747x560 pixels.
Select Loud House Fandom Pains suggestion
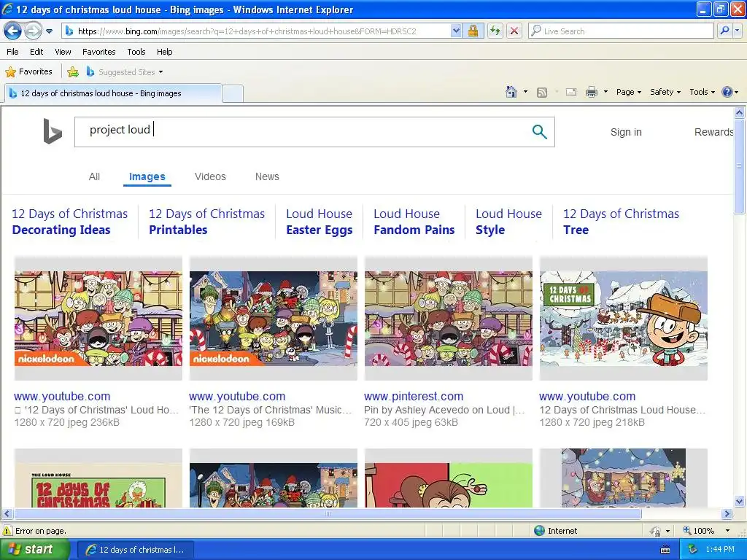coord(414,222)
